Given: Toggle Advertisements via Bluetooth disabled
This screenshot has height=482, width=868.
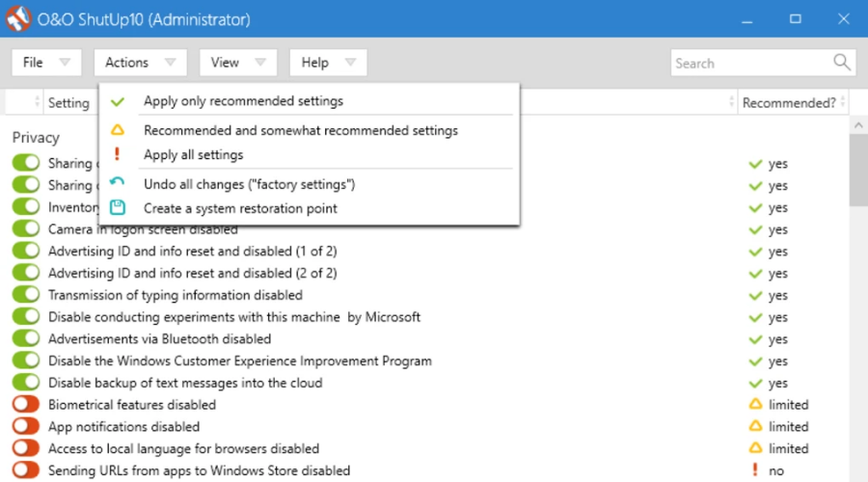Looking at the screenshot, I should (x=26, y=338).
